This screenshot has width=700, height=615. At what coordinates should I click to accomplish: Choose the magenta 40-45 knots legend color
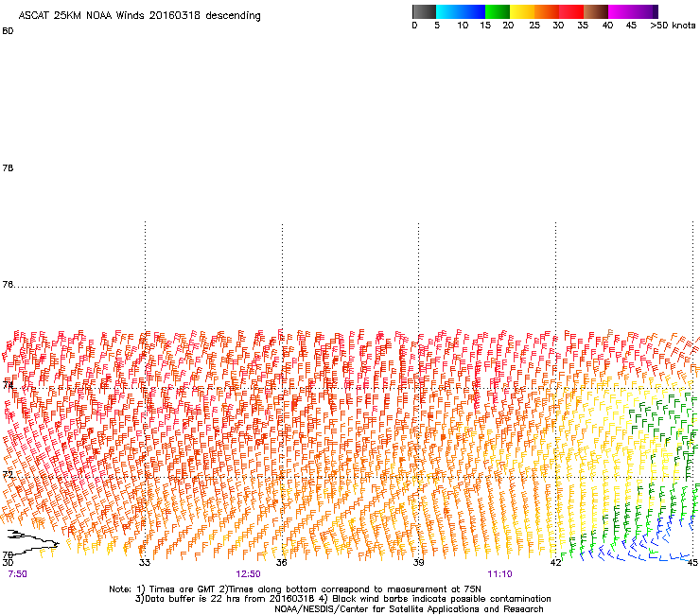(x=621, y=11)
